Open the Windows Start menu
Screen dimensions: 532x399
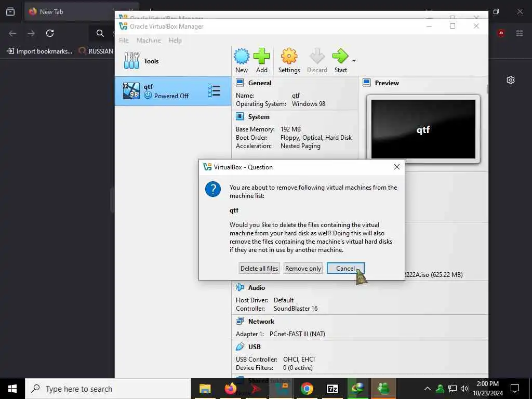pos(12,389)
